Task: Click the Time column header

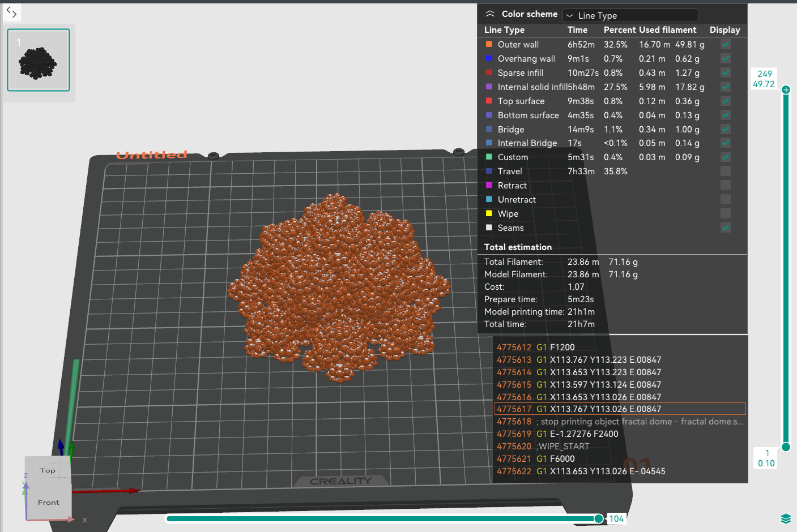Action: tap(577, 30)
